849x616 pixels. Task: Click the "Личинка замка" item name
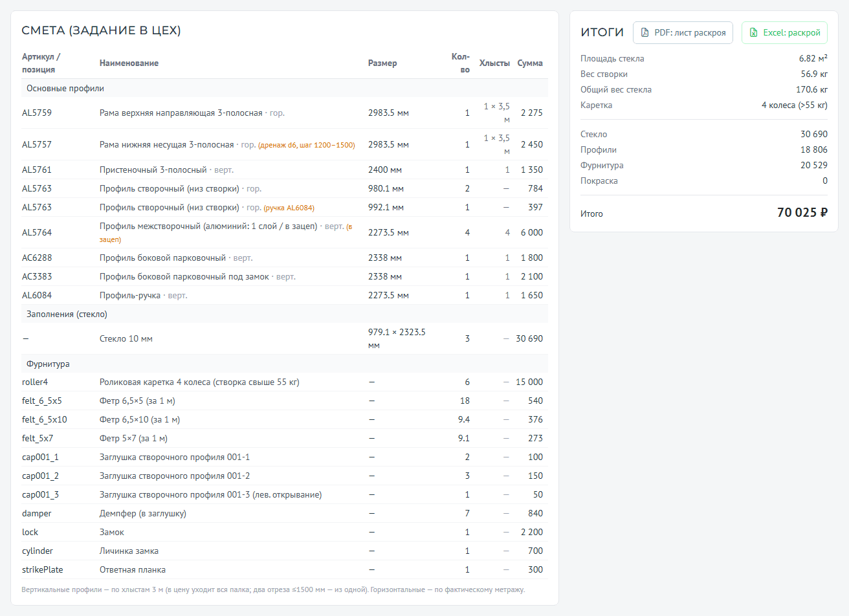tap(129, 551)
